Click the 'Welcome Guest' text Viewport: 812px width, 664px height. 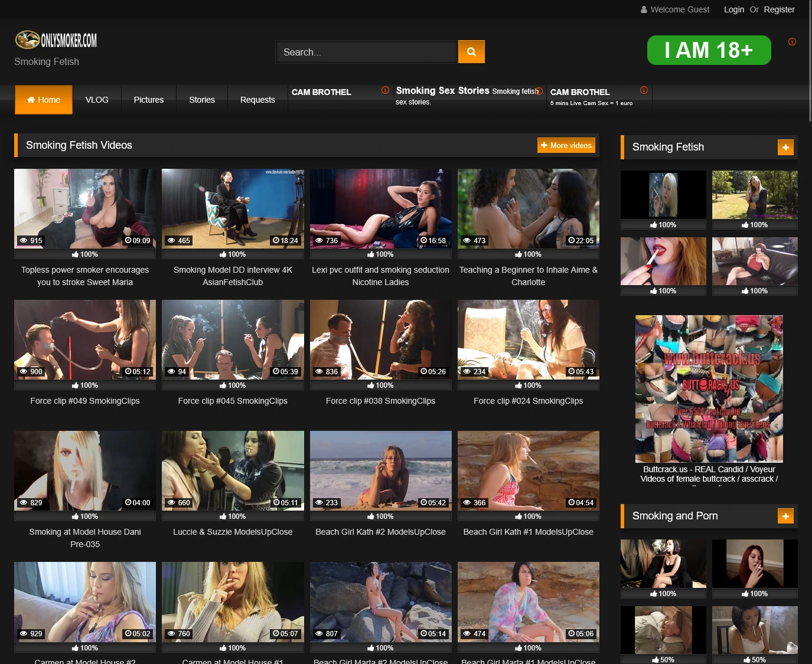tap(680, 9)
